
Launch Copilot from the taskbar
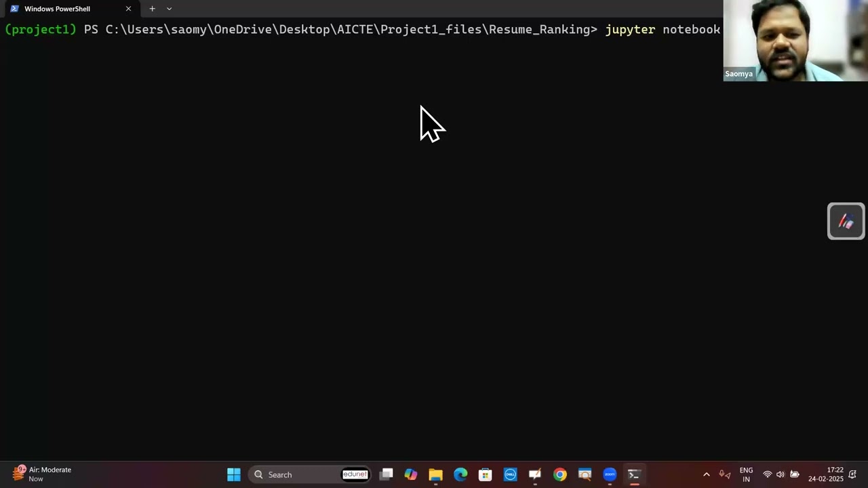(411, 474)
